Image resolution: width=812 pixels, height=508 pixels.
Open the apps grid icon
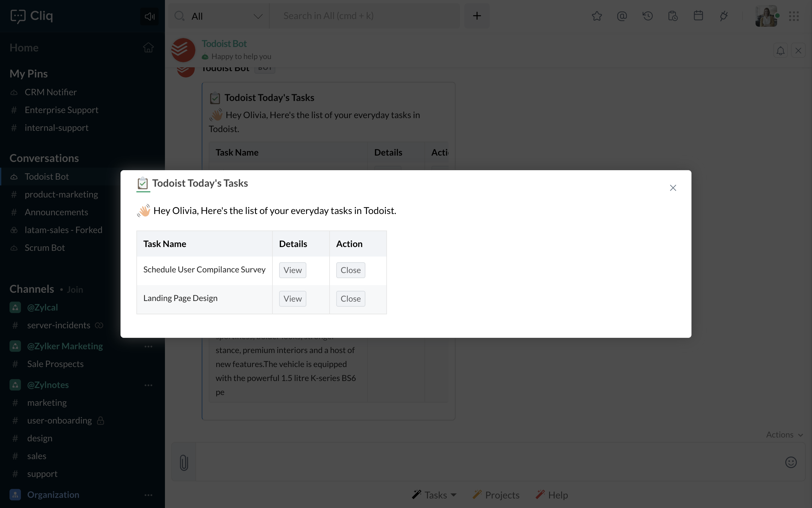[794, 16]
